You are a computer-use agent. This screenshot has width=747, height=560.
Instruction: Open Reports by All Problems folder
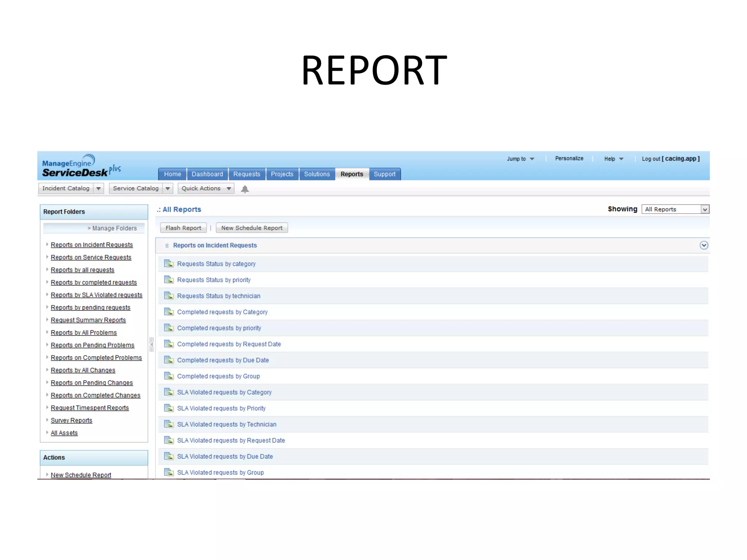coord(84,332)
